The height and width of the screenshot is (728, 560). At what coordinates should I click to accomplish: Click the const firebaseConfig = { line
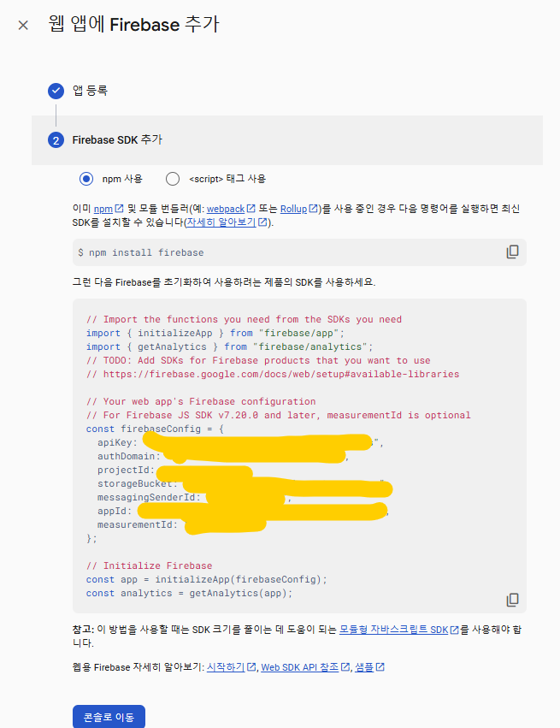[x=155, y=429]
